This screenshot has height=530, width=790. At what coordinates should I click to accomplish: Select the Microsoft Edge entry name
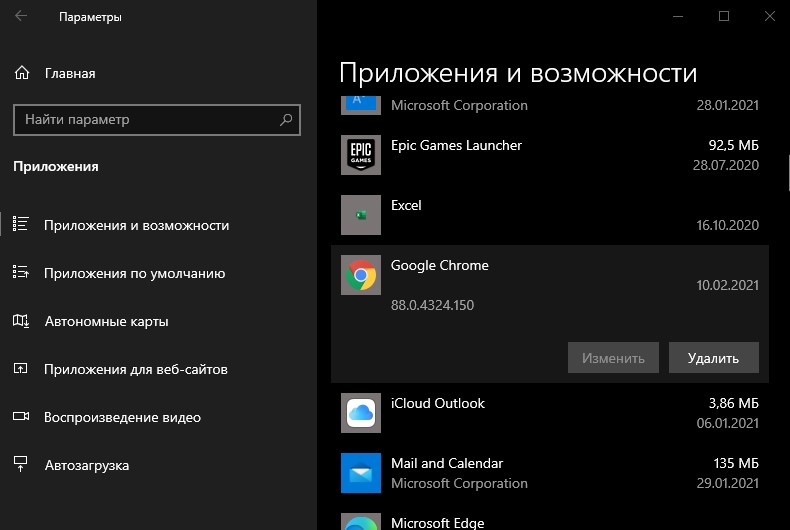[438, 523]
